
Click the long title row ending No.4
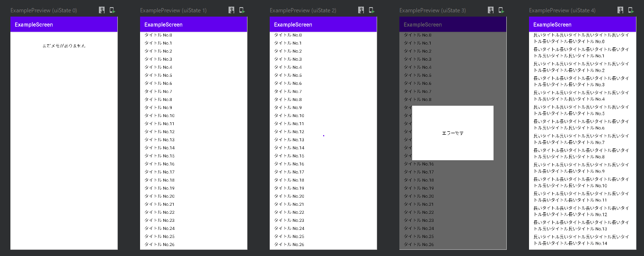click(582, 96)
